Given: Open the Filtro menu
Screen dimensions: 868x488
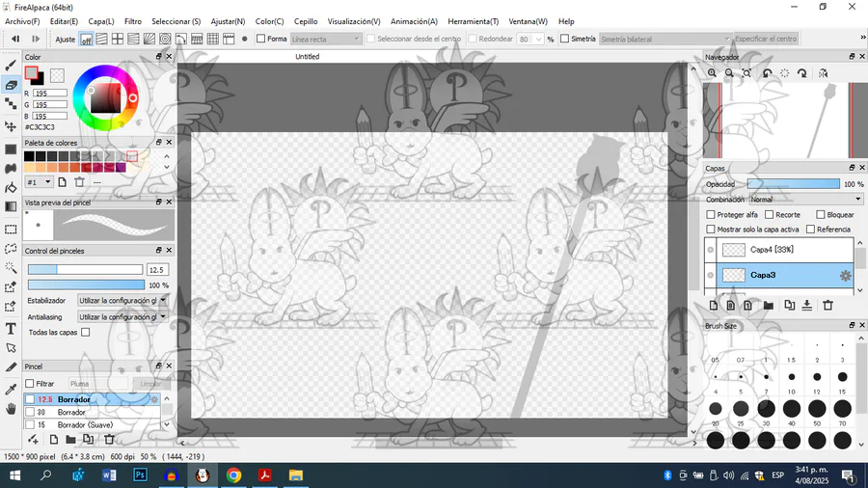Looking at the screenshot, I should coord(133,21).
